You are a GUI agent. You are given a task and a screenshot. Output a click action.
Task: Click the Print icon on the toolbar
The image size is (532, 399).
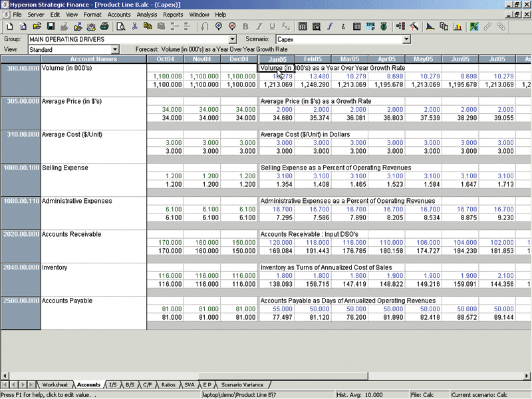click(x=104, y=27)
